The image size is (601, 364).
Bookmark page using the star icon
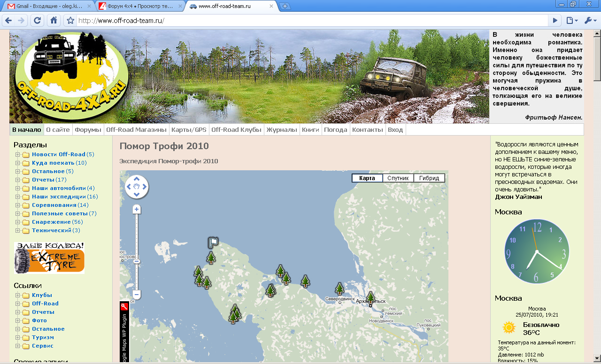(70, 21)
